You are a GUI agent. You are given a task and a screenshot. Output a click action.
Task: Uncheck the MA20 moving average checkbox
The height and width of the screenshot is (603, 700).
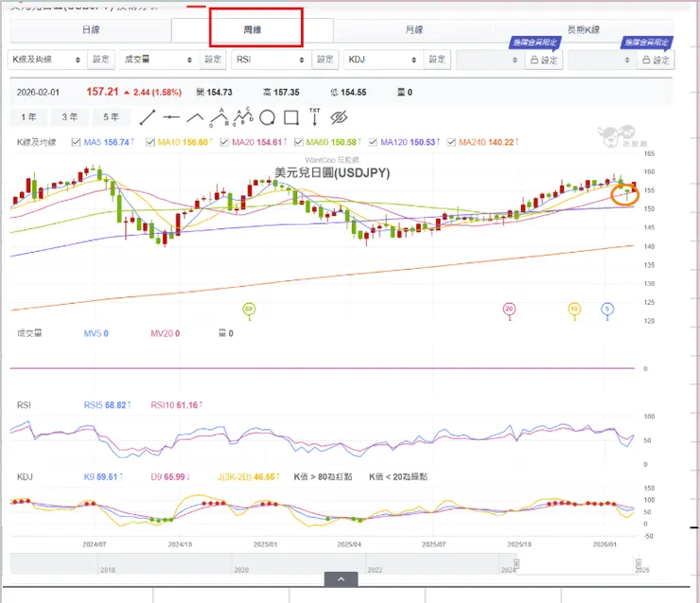(224, 142)
